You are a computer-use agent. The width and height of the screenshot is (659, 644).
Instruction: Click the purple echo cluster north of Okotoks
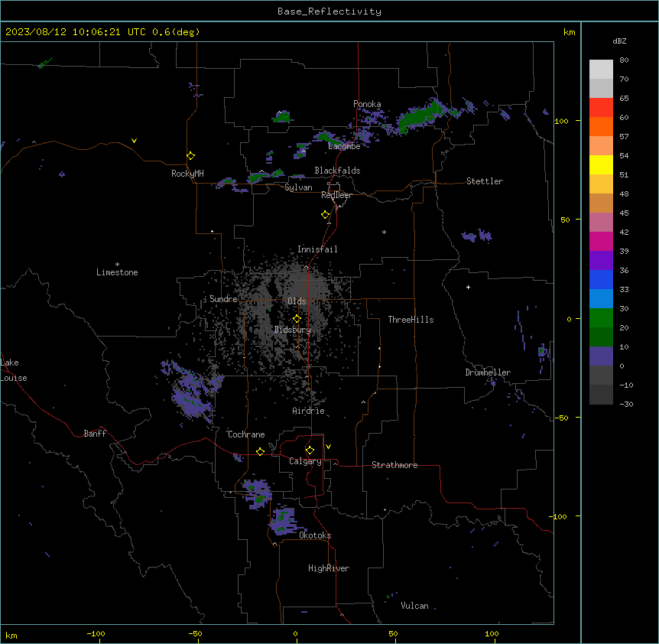(x=284, y=522)
